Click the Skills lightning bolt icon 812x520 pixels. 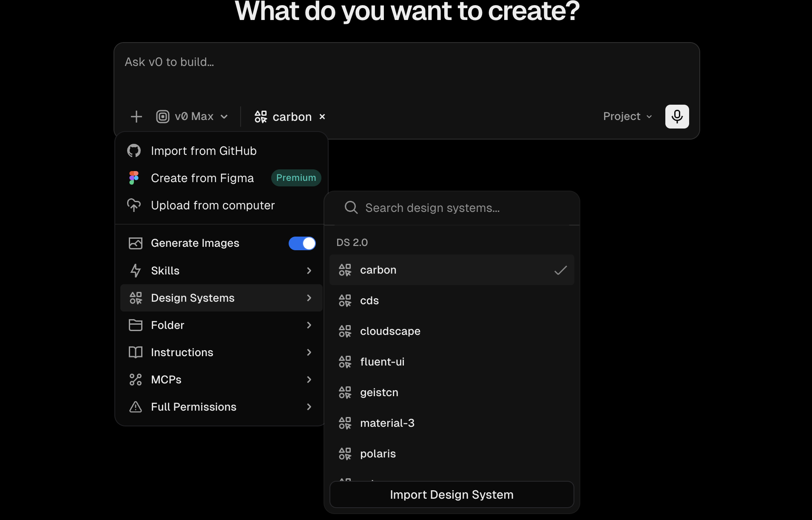pos(136,271)
